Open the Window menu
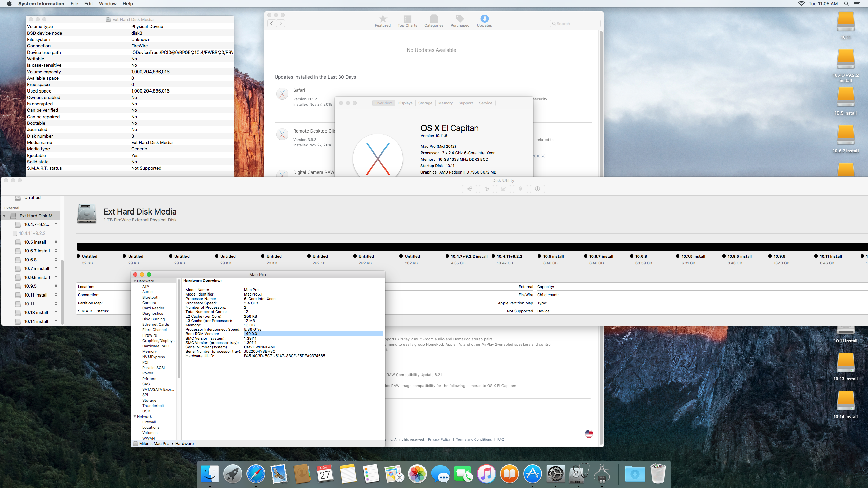 point(107,4)
